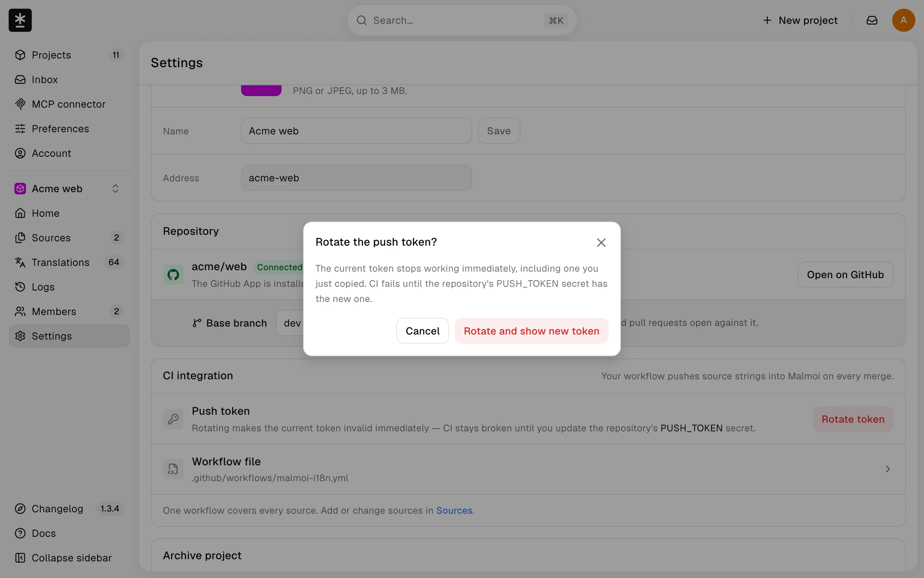Open Translations in the sidebar
This screenshot has height=578, width=924.
[x=69, y=262]
